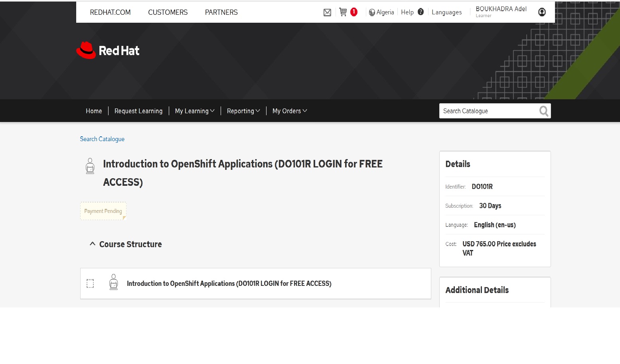Screen dimensions: 620x364
Task: Click the Red Hat logo
Action: point(108,51)
